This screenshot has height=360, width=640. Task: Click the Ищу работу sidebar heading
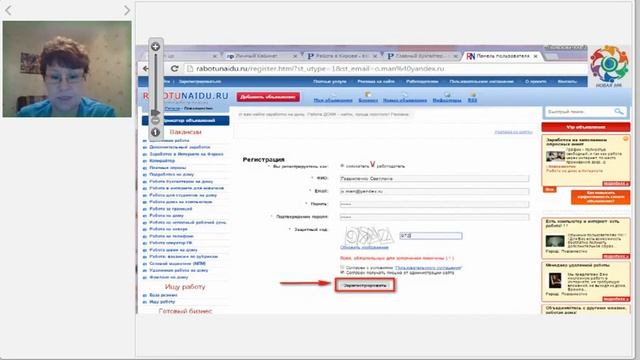pyautogui.click(x=185, y=287)
